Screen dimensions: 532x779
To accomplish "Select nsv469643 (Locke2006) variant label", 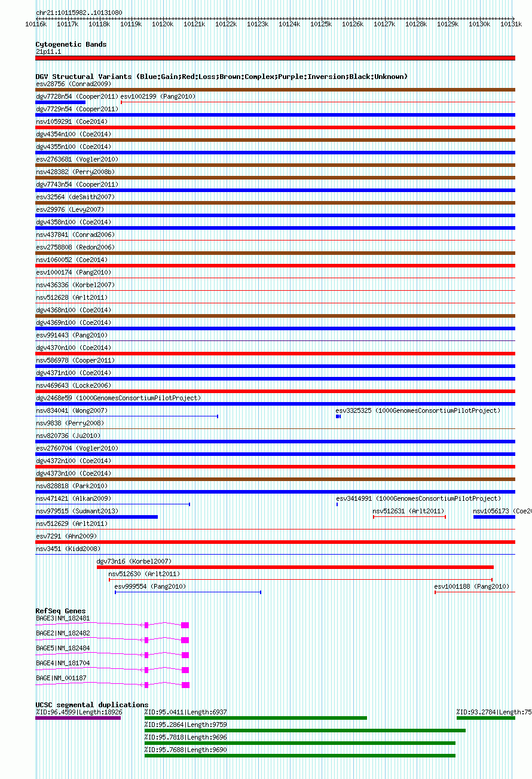I will pos(74,386).
